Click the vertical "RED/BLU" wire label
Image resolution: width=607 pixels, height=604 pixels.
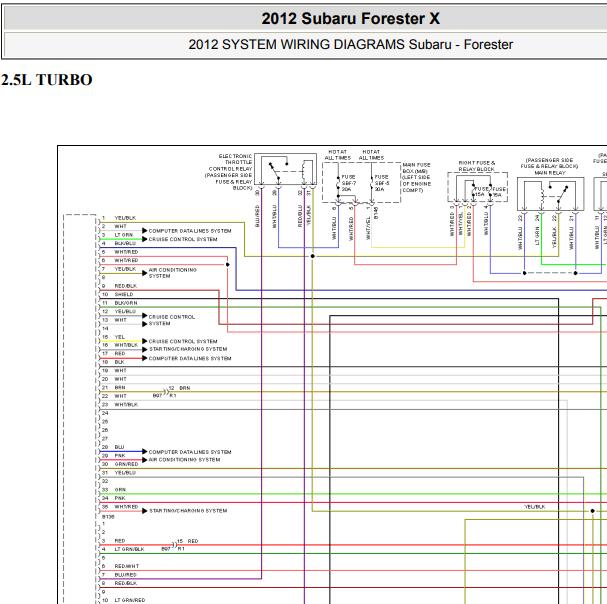(x=300, y=216)
